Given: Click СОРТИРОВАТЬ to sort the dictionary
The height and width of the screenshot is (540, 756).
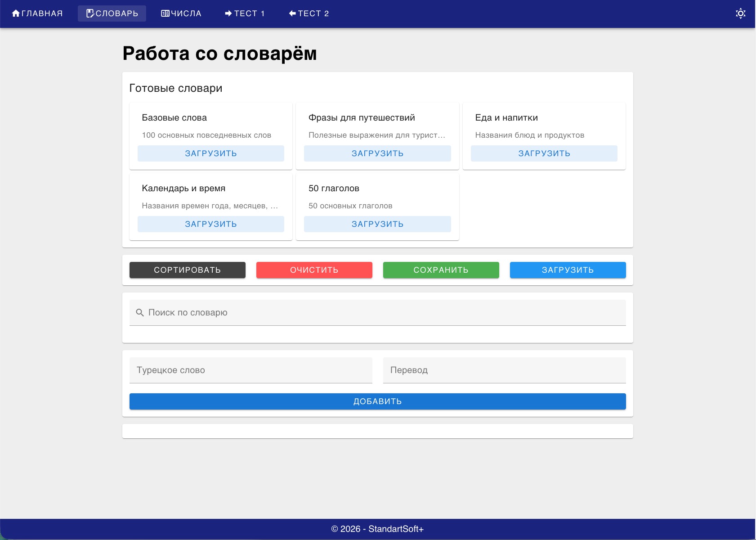Looking at the screenshot, I should point(187,270).
